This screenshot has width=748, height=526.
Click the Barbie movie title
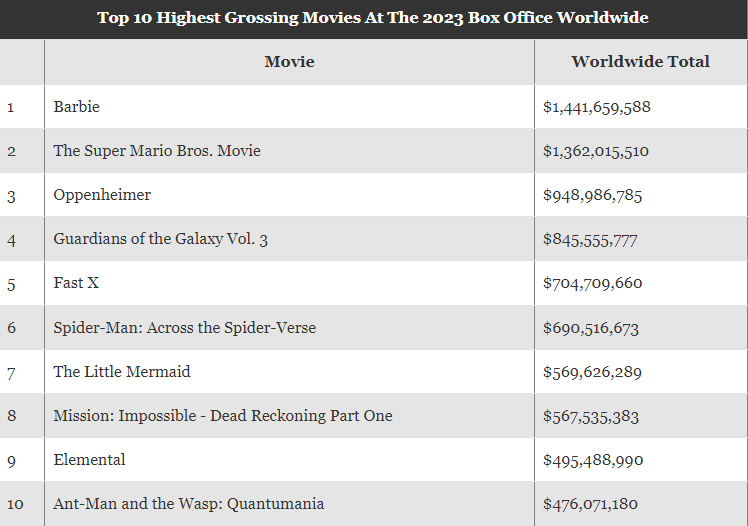click(x=77, y=107)
